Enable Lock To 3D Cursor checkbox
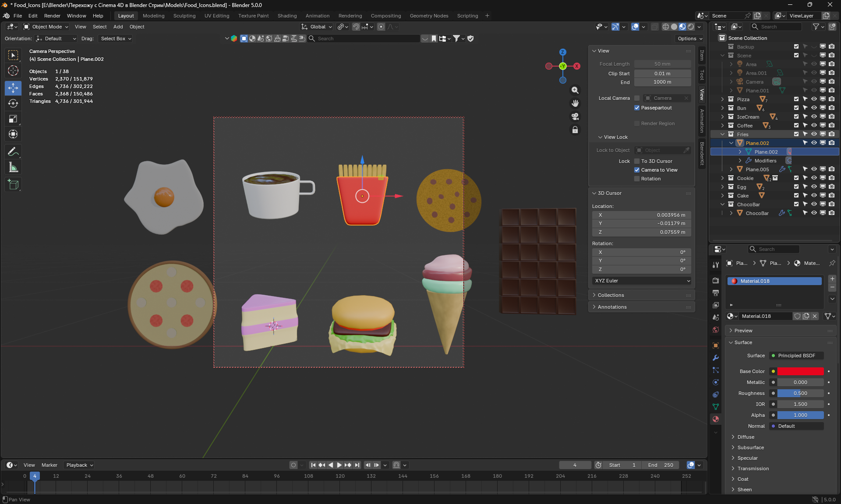This screenshot has height=504, width=841. pos(637,161)
